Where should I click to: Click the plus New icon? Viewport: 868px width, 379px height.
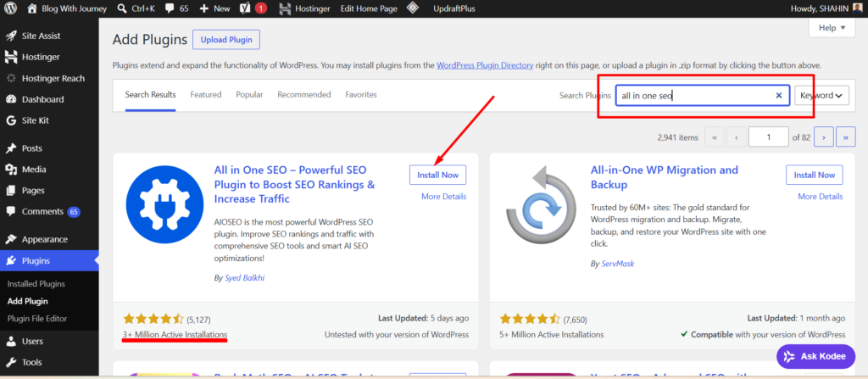(203, 8)
